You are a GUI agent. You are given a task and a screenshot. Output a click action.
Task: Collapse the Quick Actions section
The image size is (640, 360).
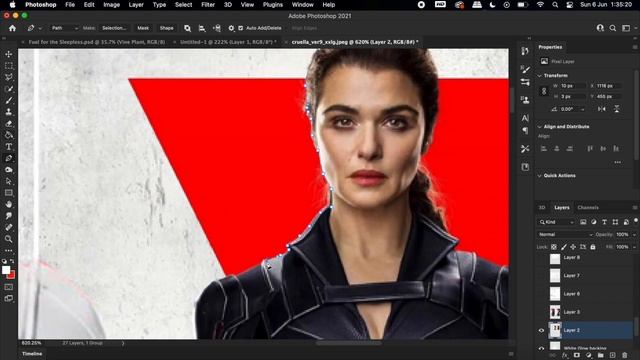pyautogui.click(x=539, y=176)
